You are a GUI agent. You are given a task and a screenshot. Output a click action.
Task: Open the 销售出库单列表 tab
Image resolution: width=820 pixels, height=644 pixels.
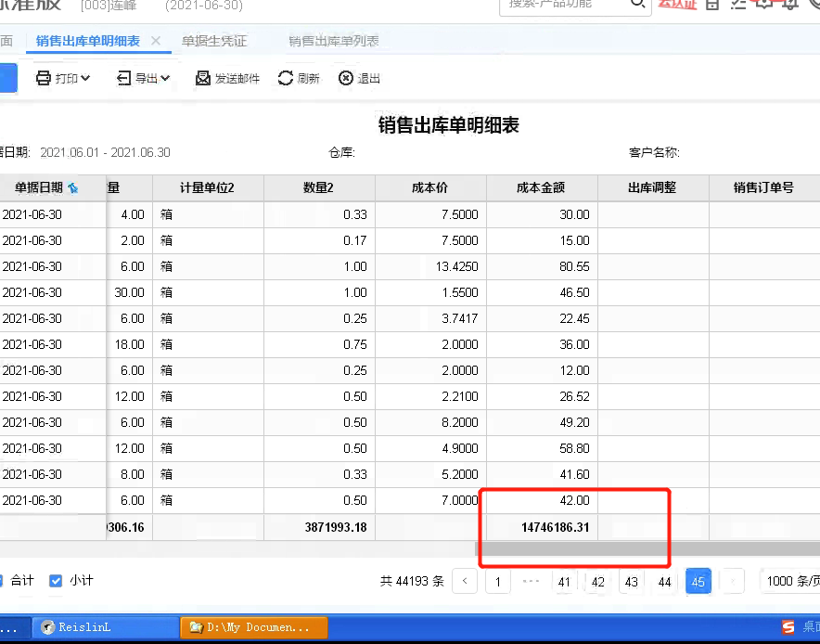pos(334,41)
